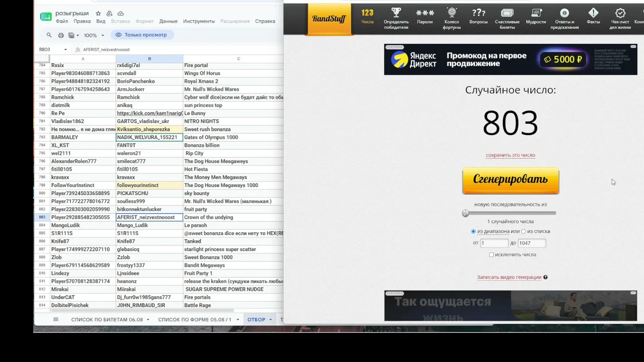Click cell followyourinstinct in column B
This screenshot has width=644, height=362.
click(149, 186)
